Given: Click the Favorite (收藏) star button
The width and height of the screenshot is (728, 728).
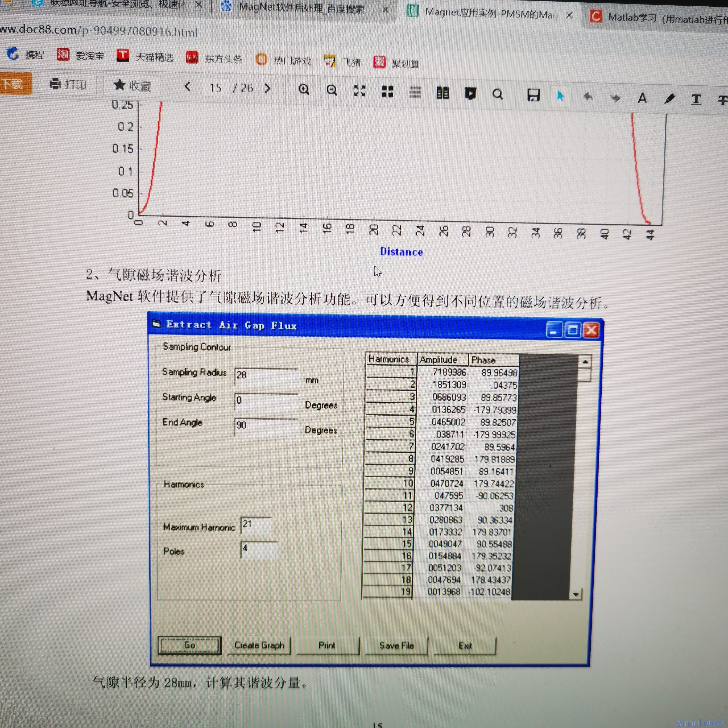Looking at the screenshot, I should pyautogui.click(x=132, y=85).
